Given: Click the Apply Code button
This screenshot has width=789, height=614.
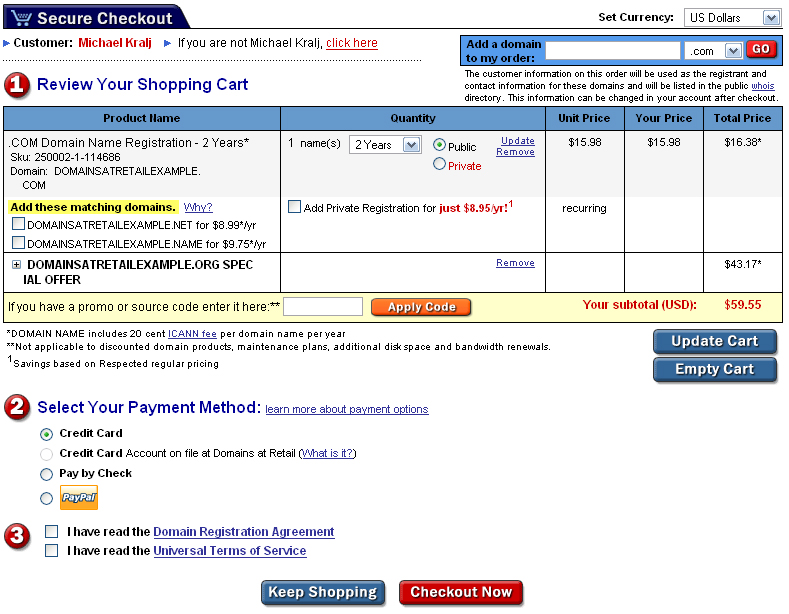Looking at the screenshot, I should click(x=421, y=307).
